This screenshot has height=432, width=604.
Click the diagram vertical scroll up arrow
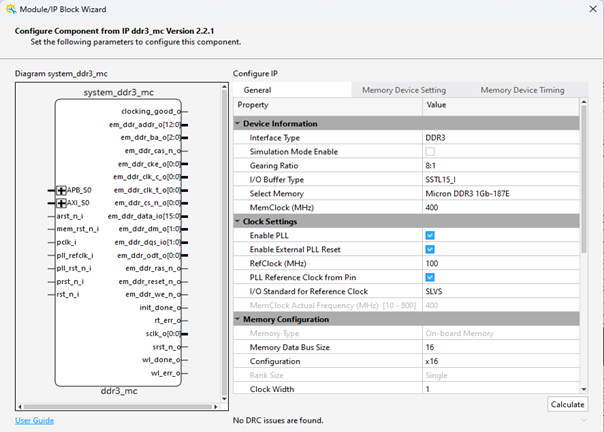(x=224, y=87)
